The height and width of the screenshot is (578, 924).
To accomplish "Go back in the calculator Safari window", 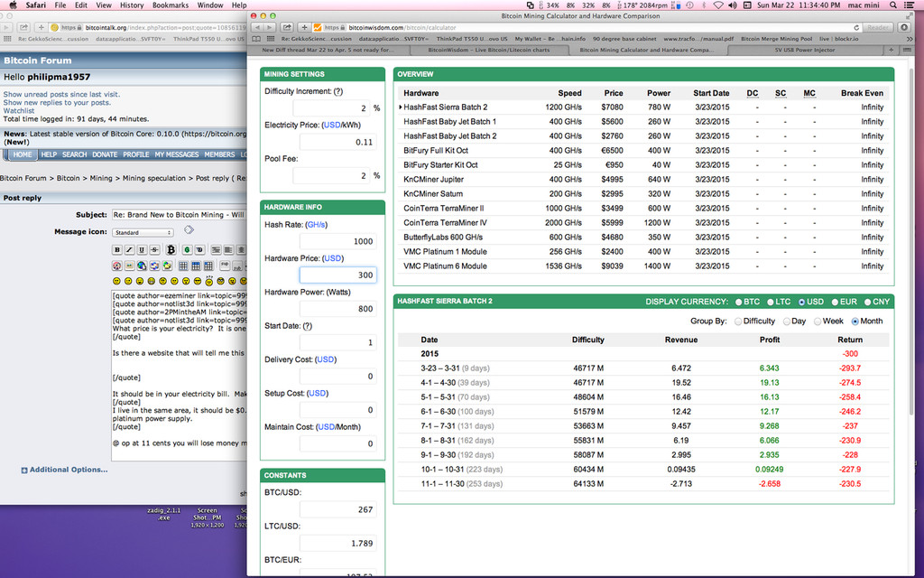I will click(257, 27).
